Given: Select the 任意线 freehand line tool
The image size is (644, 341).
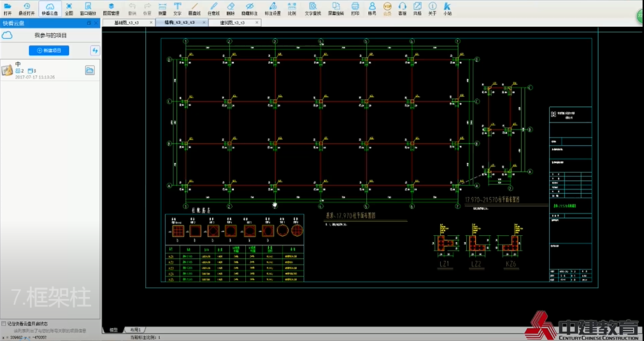Looking at the screenshot, I should tap(213, 9).
